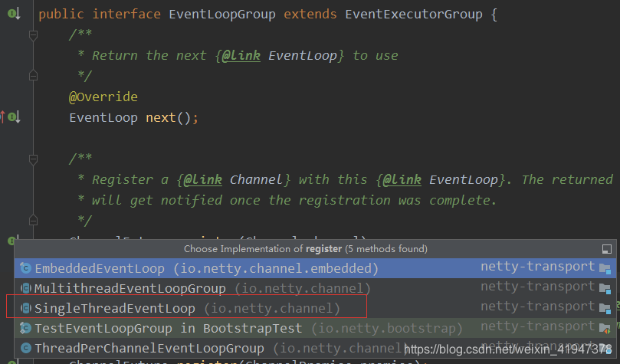Click the red overrides arrow beside next()
Screen dimensions: 620x364
[3, 117]
